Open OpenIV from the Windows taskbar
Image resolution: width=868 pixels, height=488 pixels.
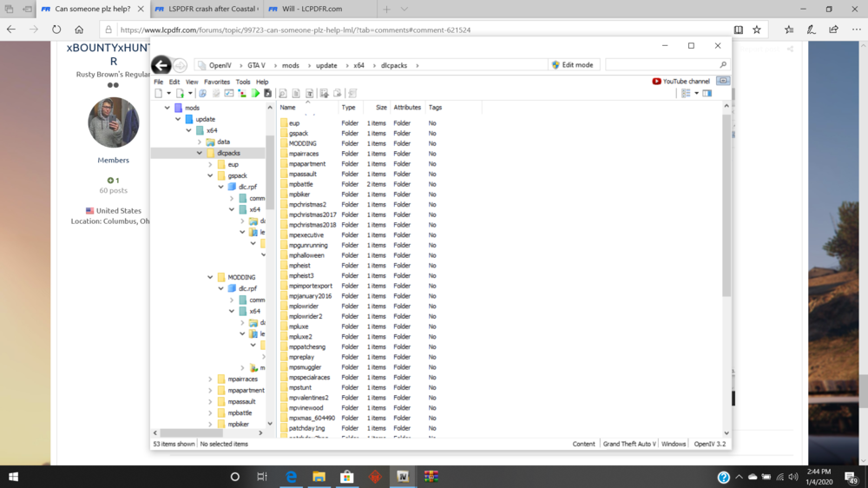[x=403, y=477]
